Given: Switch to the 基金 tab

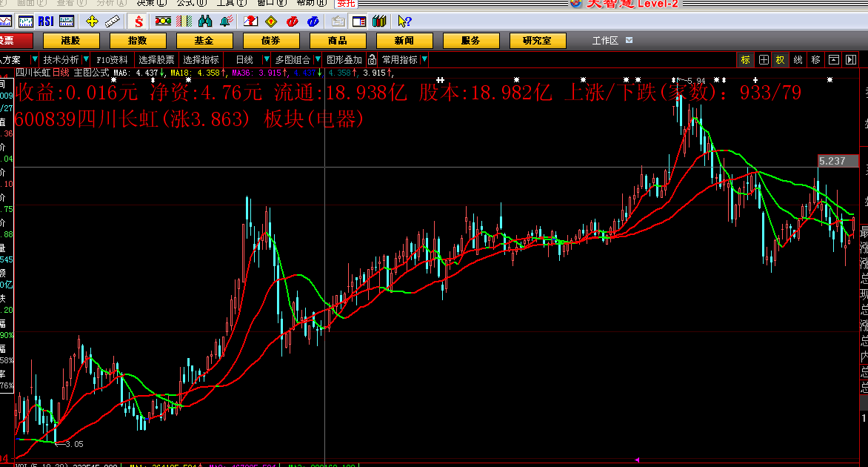Looking at the screenshot, I should pyautogui.click(x=204, y=41).
